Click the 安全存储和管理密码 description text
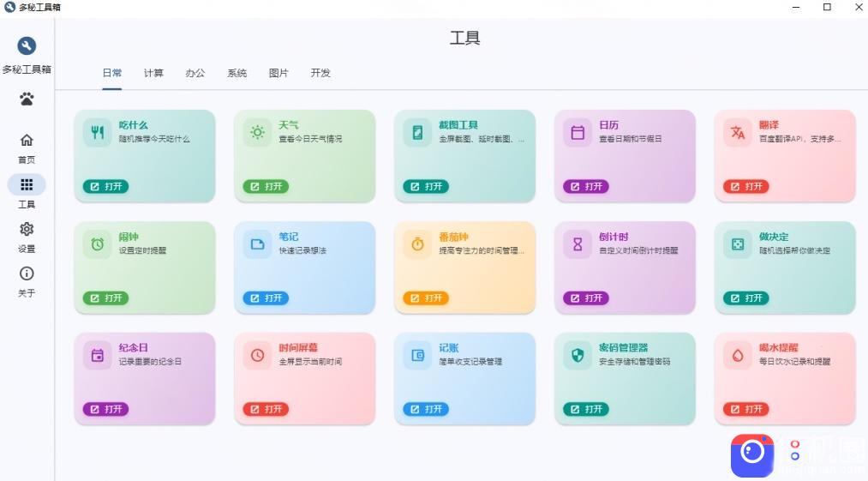This screenshot has width=868, height=481. (x=634, y=362)
